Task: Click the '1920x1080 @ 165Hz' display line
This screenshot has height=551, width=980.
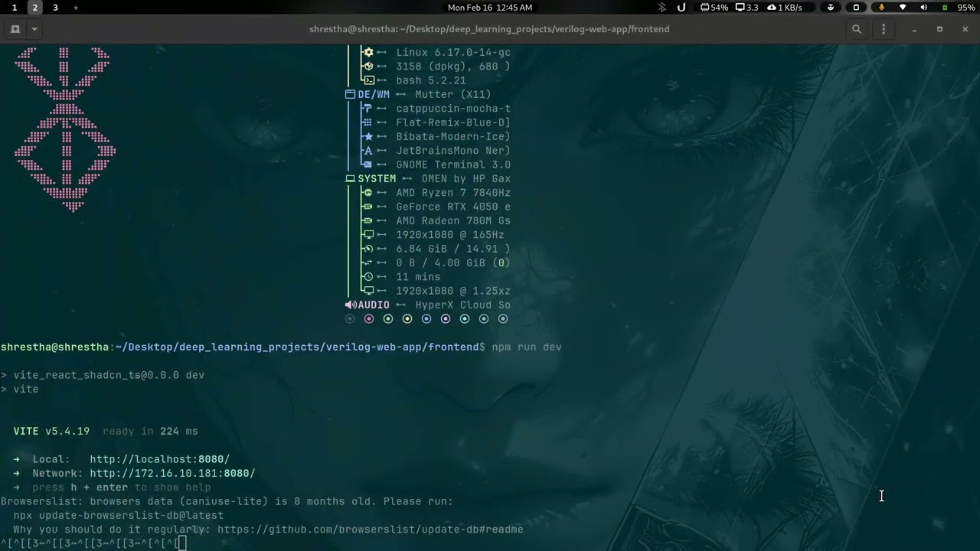Action: [x=450, y=235]
